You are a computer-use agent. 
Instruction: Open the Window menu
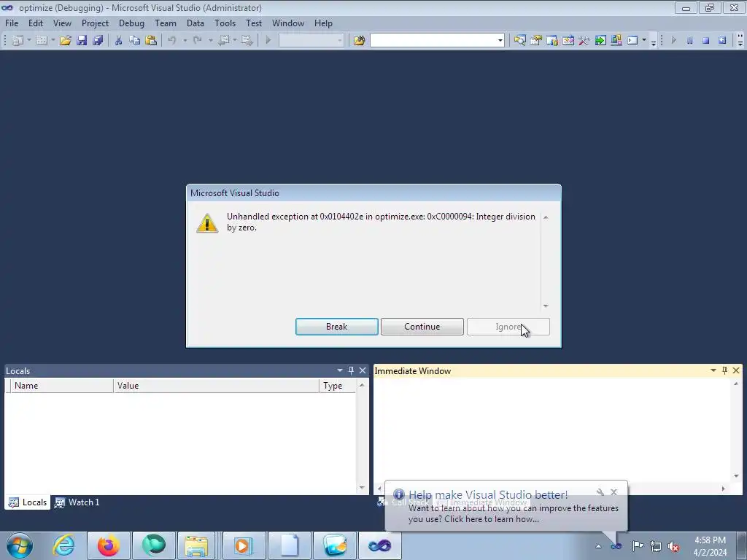[287, 23]
